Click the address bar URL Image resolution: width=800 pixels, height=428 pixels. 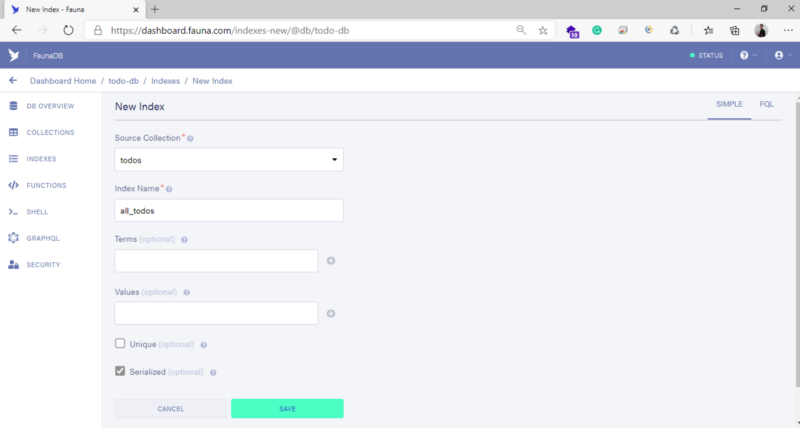coord(230,31)
